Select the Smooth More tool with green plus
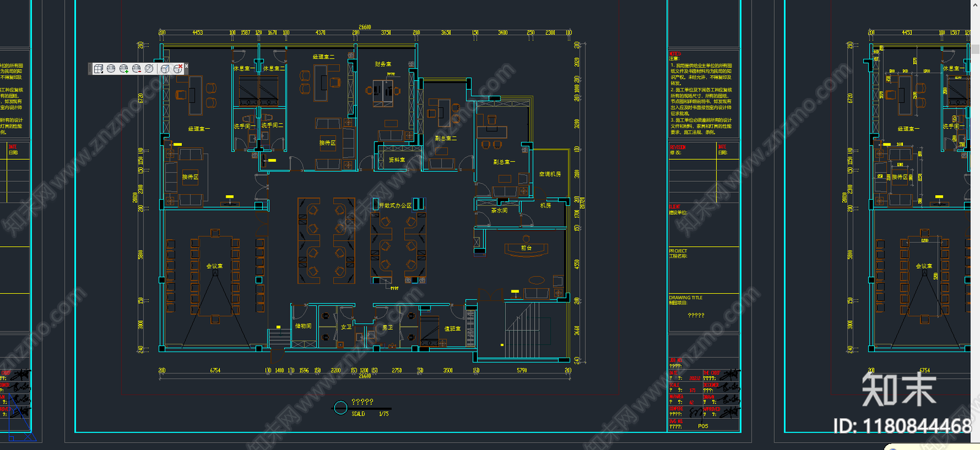This screenshot has height=450, width=980. click(x=124, y=69)
